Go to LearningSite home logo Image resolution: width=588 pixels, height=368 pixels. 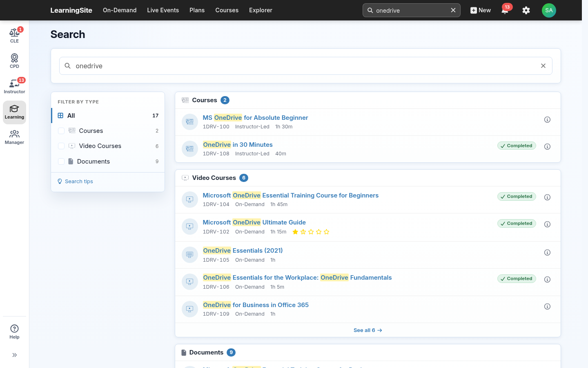click(x=71, y=10)
